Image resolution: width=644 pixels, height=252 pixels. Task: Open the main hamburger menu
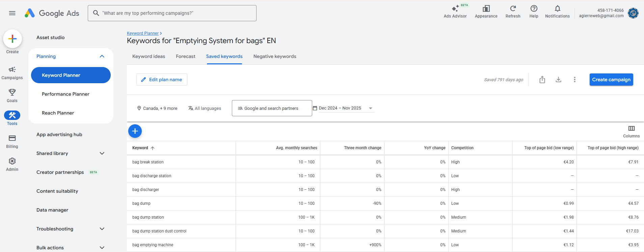click(x=12, y=13)
